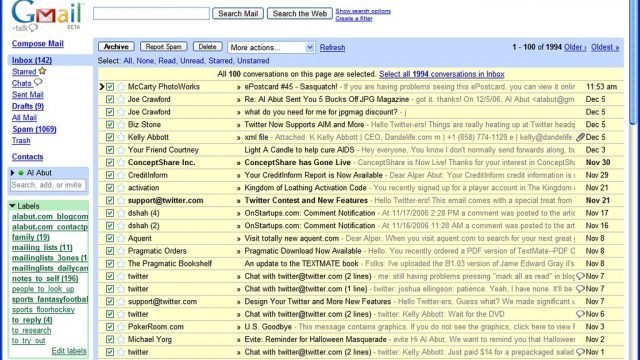
Task: Star the activation Kingdom of Loathing email
Action: point(121,188)
